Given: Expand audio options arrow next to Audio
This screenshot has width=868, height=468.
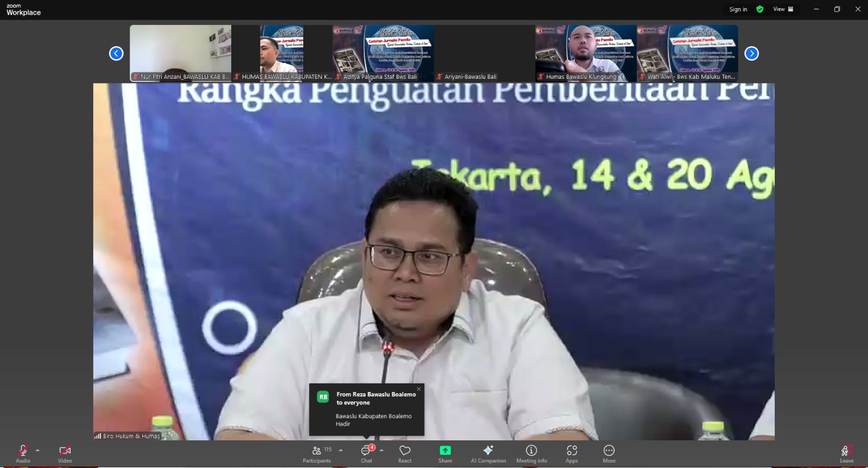Looking at the screenshot, I should point(37,451).
